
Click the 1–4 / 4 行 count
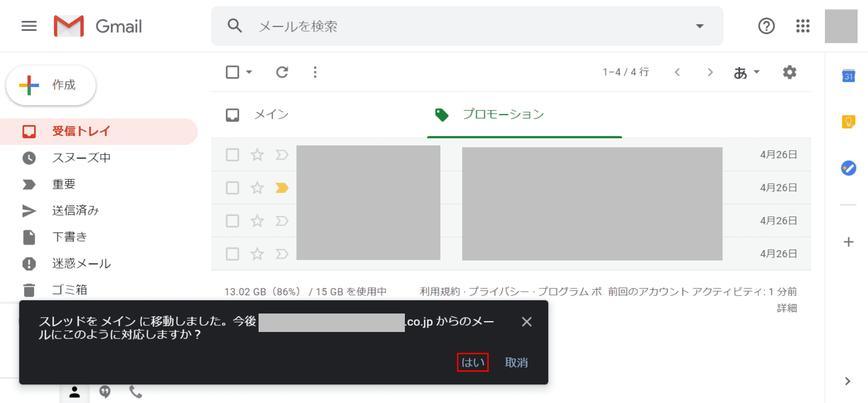626,72
